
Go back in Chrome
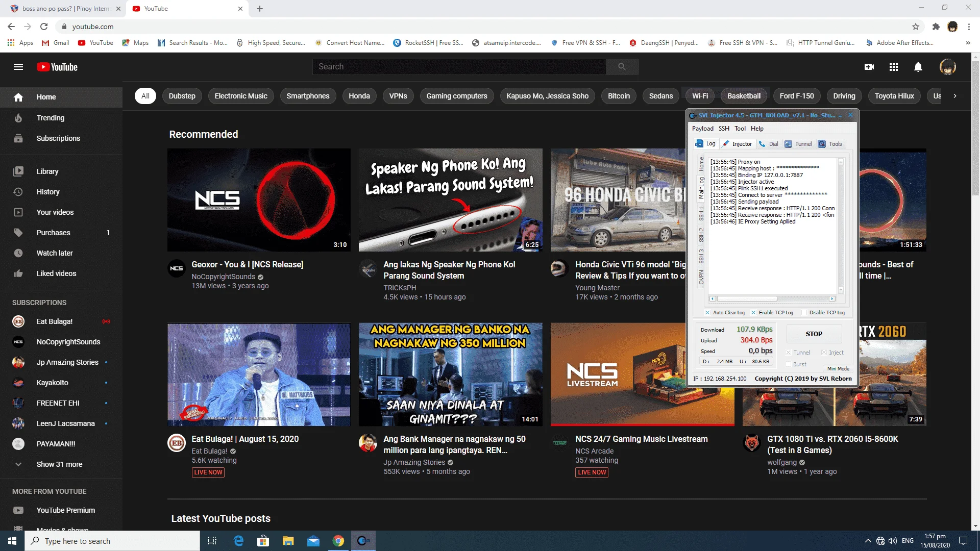pos(11,27)
